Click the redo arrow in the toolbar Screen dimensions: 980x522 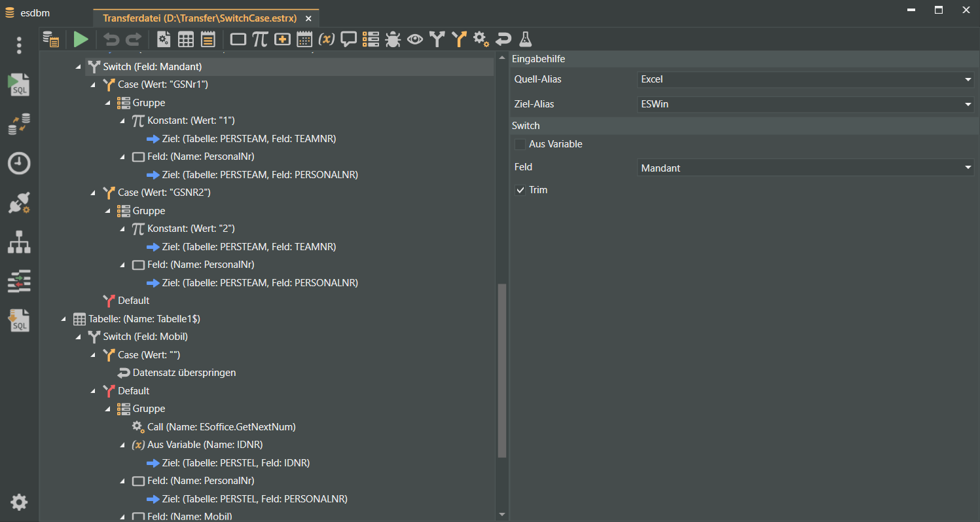pos(133,39)
